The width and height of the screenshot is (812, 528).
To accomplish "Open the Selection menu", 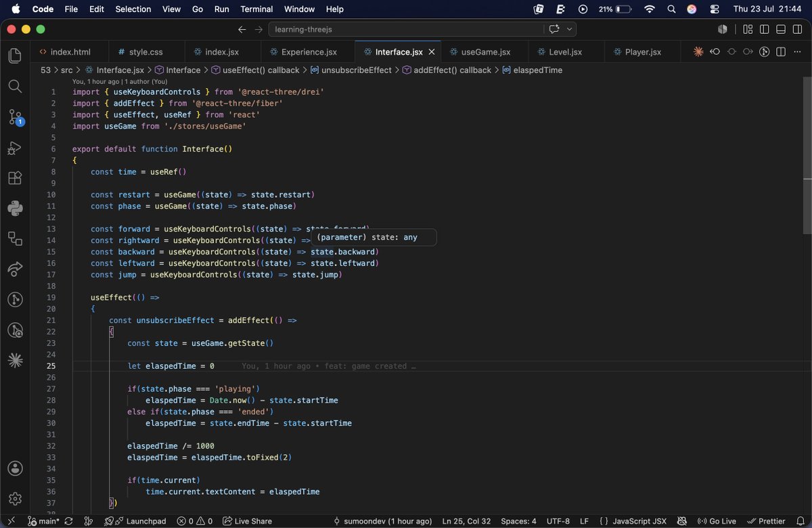I will pyautogui.click(x=133, y=9).
